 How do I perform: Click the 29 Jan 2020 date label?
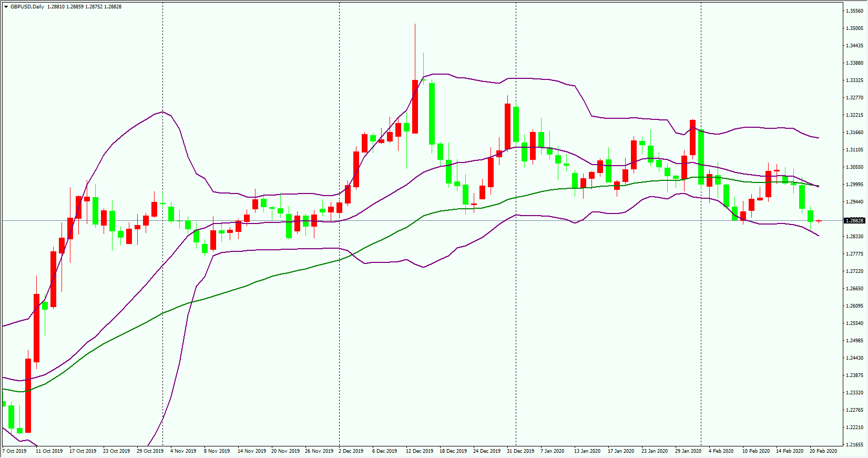coord(688,451)
